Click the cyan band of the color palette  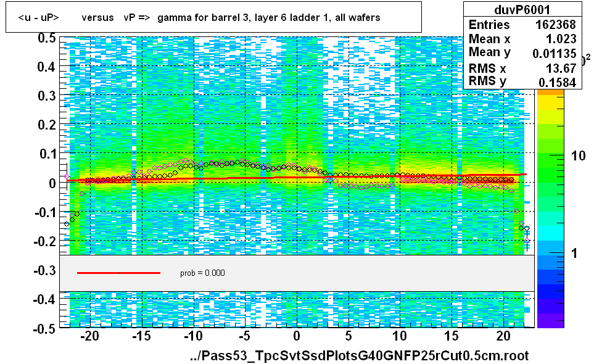[x=550, y=233]
